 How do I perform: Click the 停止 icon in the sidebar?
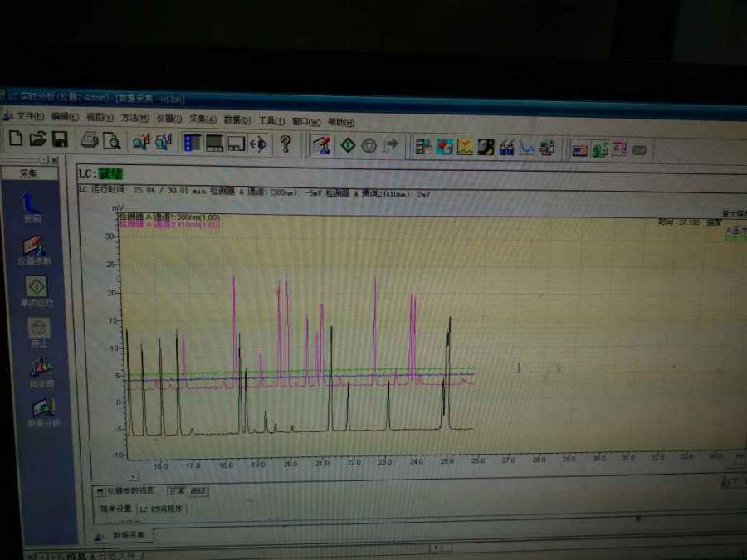[39, 333]
